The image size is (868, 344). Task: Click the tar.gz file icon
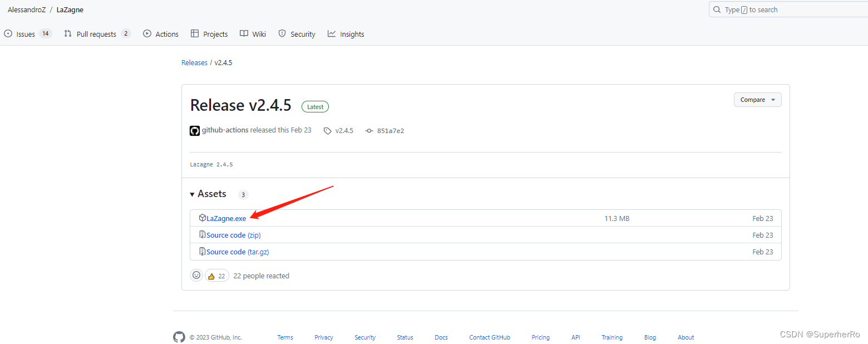(x=203, y=252)
